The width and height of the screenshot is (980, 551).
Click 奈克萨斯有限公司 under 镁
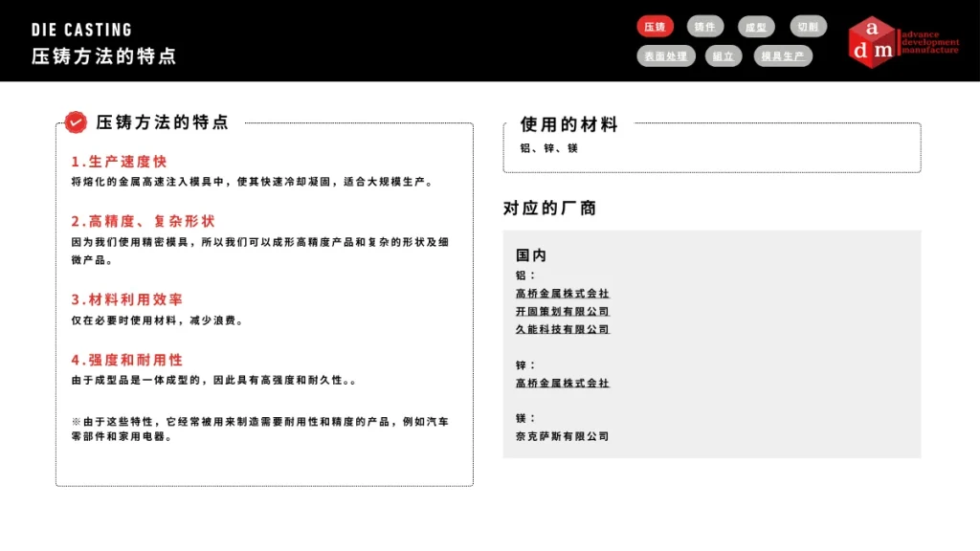562,437
